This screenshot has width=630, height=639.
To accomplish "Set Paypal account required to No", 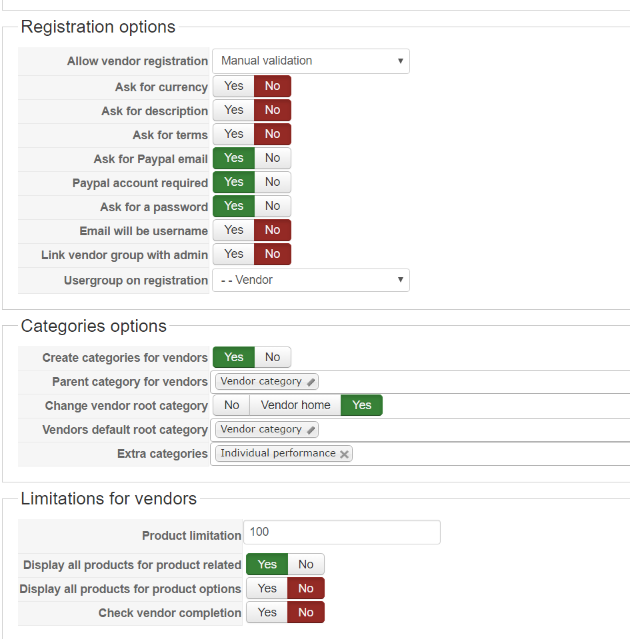I will coord(272,182).
